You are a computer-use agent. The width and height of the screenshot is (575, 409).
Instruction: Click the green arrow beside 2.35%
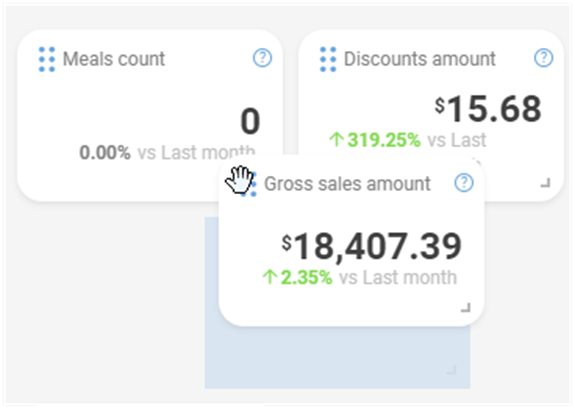(270, 277)
